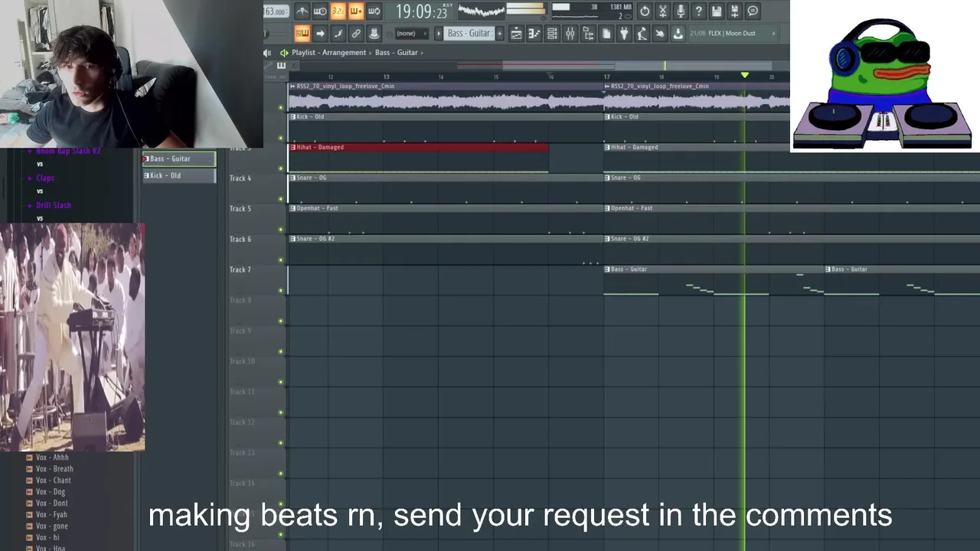Toggle the chain link multilink icon
This screenshot has height=551, width=980.
coord(356,33)
